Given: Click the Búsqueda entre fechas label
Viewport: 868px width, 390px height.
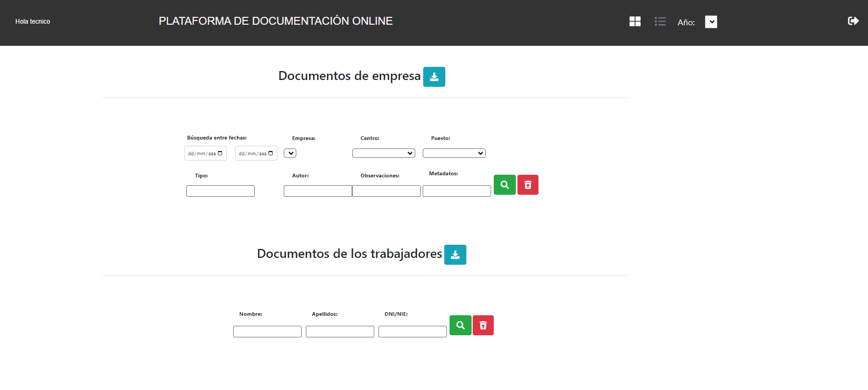Looking at the screenshot, I should tap(217, 138).
